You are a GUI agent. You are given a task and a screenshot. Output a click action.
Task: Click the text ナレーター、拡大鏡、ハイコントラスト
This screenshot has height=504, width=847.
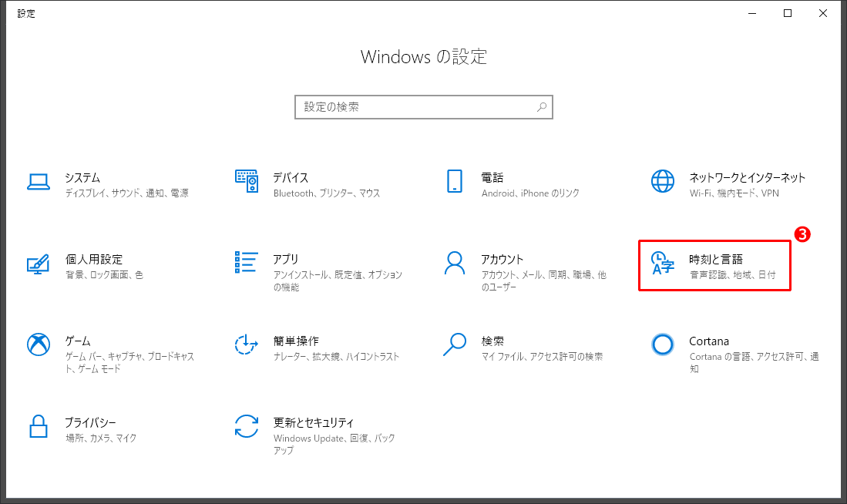[337, 357]
